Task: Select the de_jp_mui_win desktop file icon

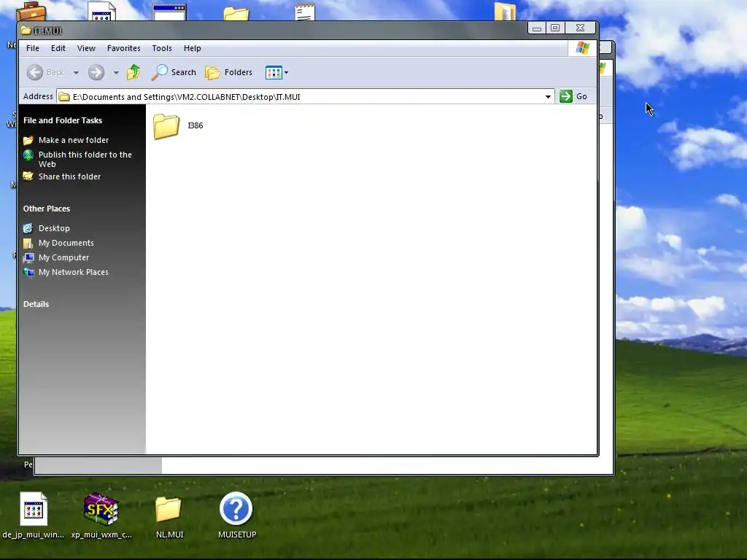Action: [34, 508]
